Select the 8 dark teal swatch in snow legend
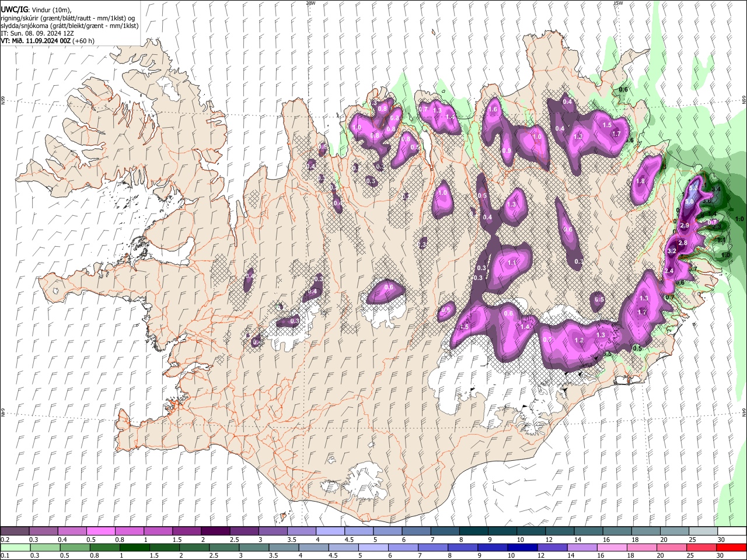This screenshot has width=747, height=560. pos(473,531)
